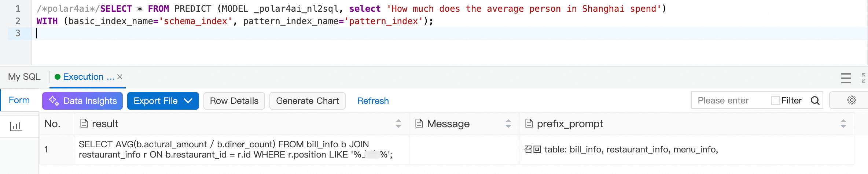Open the hamburger menu icon

(846, 78)
